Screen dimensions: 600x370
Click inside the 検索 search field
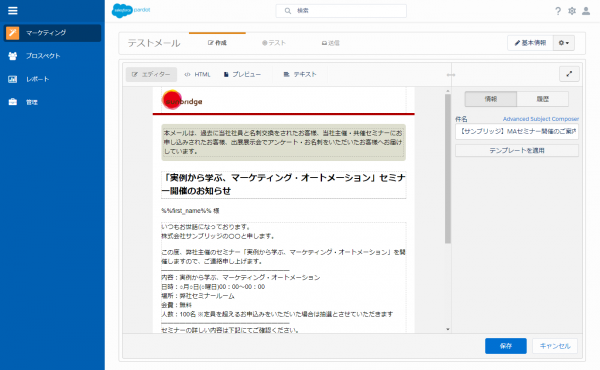(x=341, y=11)
